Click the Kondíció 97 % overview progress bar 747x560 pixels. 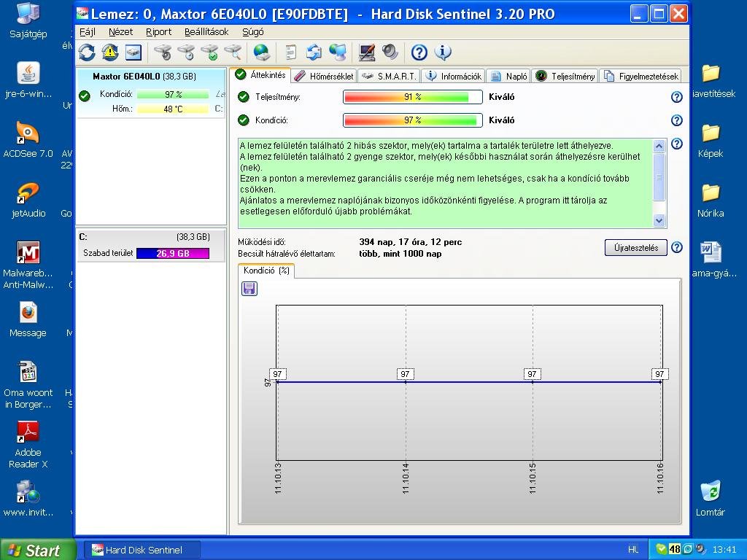(413, 120)
